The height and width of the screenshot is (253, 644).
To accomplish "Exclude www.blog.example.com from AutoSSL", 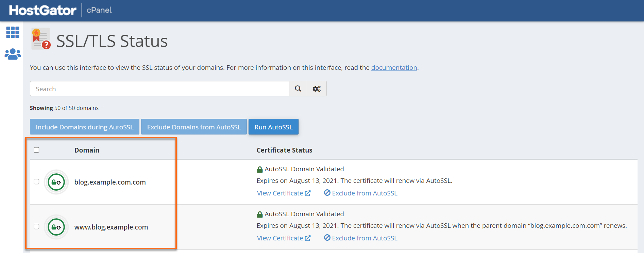I will [x=360, y=238].
